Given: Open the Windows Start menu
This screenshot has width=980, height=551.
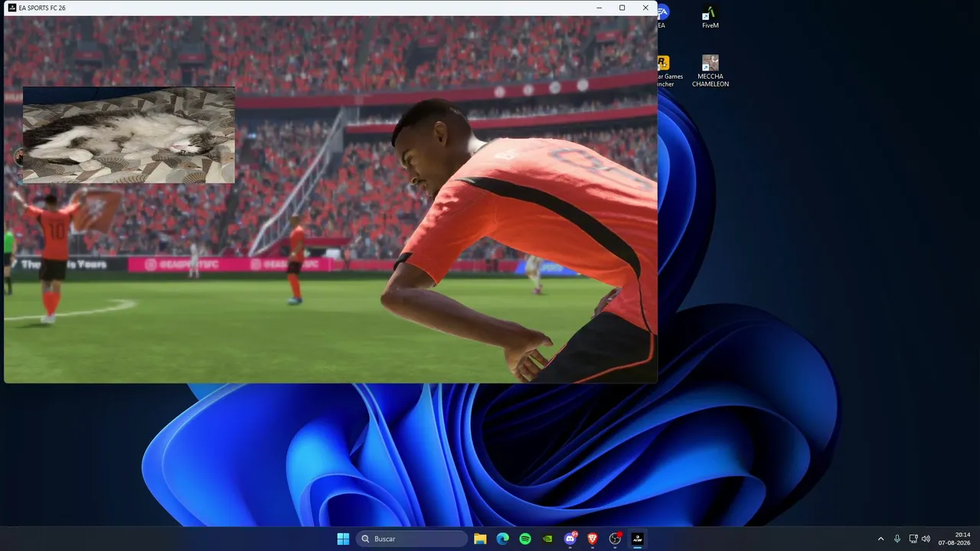Looking at the screenshot, I should [x=343, y=539].
